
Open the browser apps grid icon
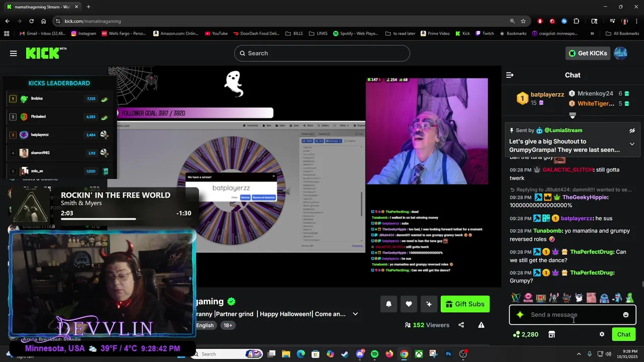click(x=7, y=34)
